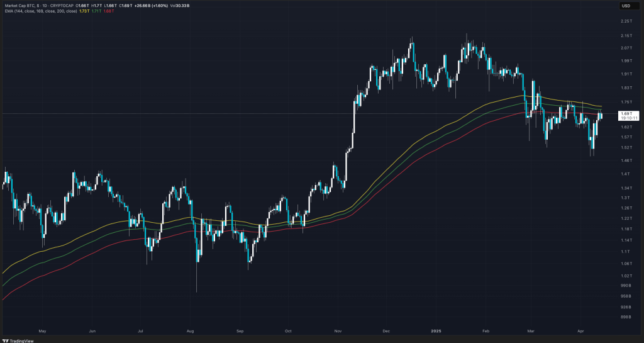The image size is (644, 343).
Task: Click the Dec label on time axis
Action: 386,330
